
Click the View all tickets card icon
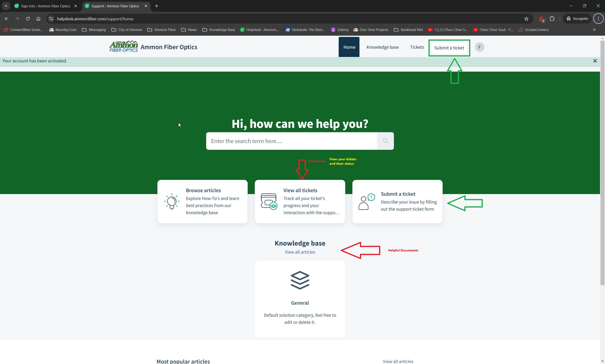tap(269, 201)
